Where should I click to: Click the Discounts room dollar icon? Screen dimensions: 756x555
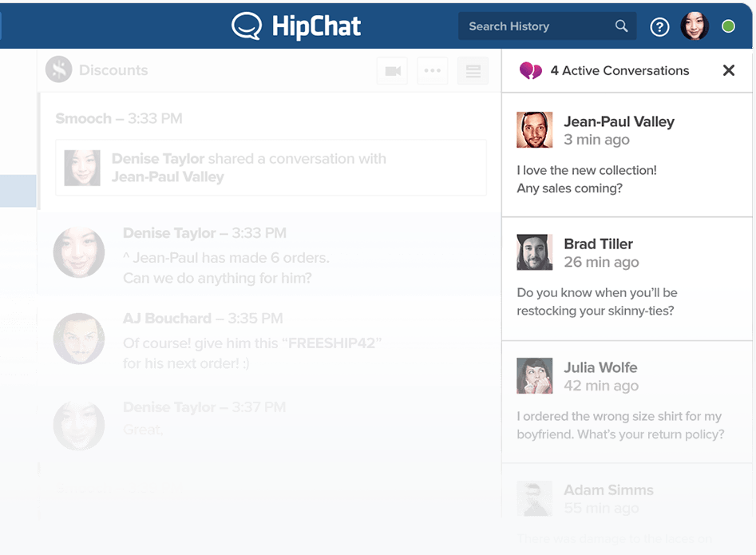pos(59,69)
